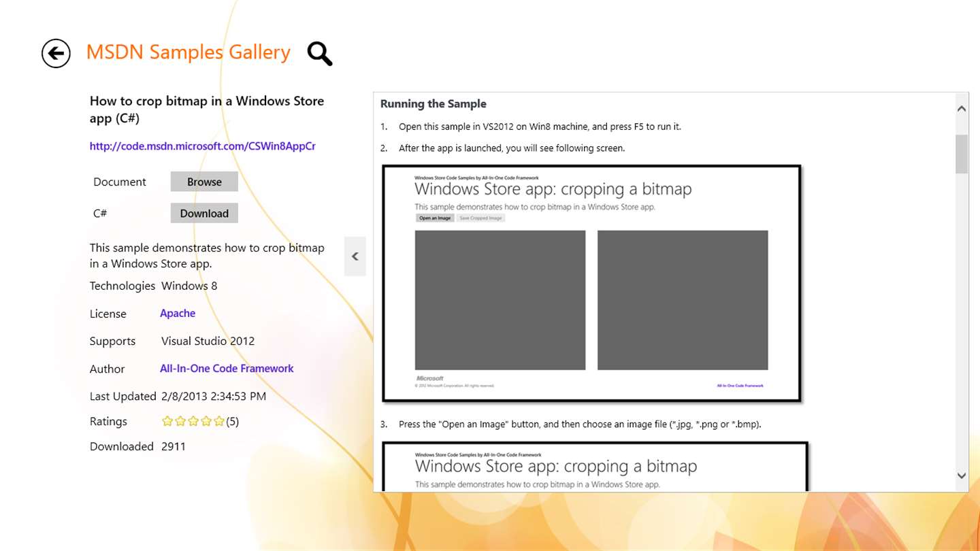Screen dimensions: 980x551
Task: Click the Browse document button
Action: (204, 182)
